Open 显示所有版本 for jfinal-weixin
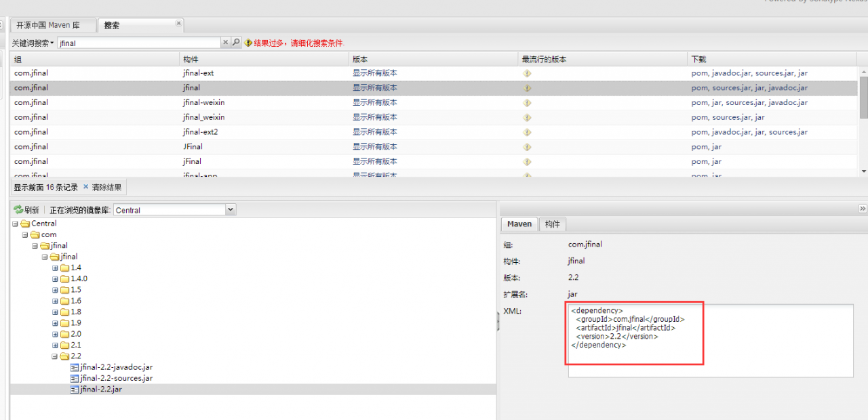This screenshot has height=420, width=868. [x=375, y=102]
